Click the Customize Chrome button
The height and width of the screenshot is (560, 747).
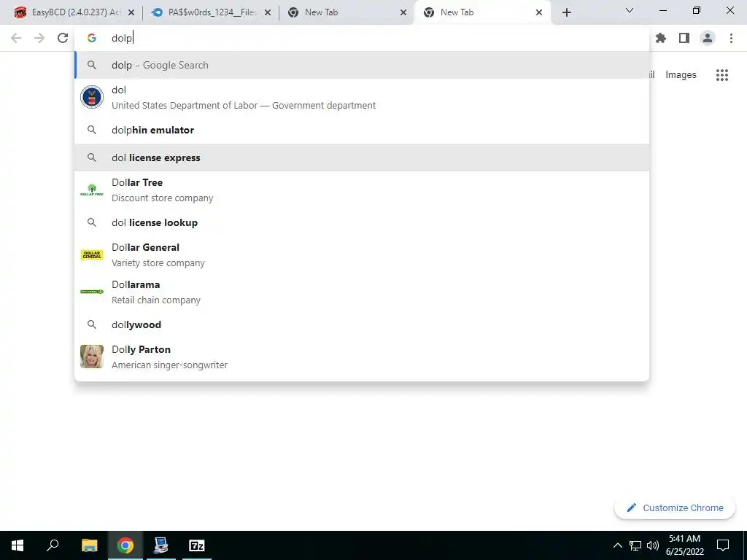(x=675, y=507)
